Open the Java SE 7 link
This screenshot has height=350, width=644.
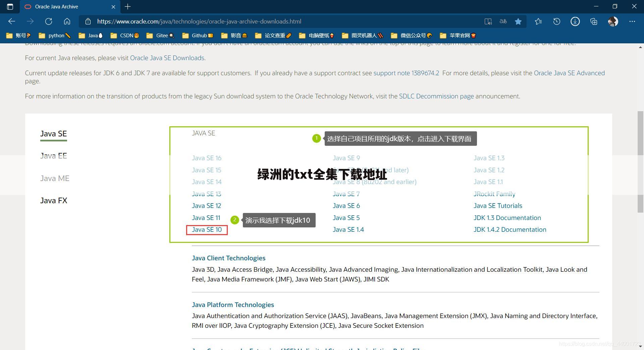click(x=346, y=194)
